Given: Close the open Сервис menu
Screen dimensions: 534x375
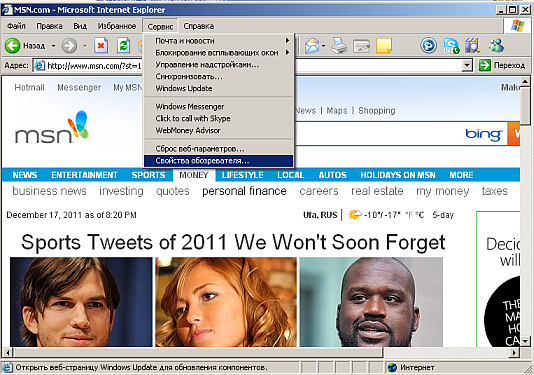Looking at the screenshot, I should pyautogui.click(x=160, y=26).
